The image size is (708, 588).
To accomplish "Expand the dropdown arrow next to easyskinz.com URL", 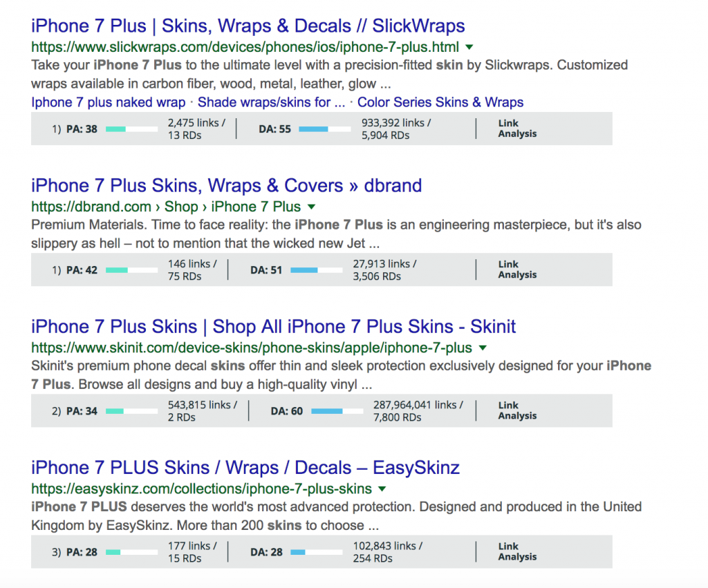I will click(x=382, y=489).
